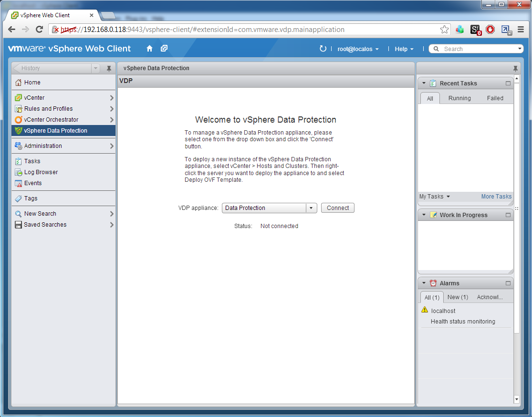Expand the Administration entry
This screenshot has height=417, width=532.
coord(112,146)
